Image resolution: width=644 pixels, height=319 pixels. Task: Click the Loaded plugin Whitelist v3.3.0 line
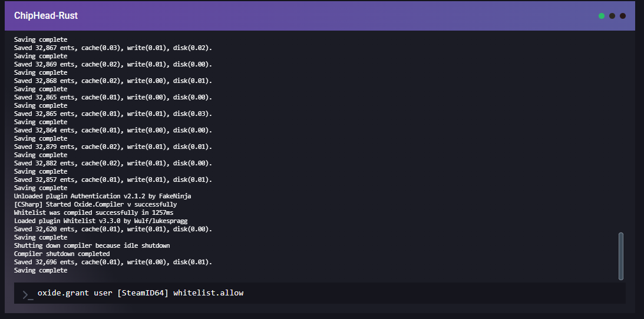101,221
